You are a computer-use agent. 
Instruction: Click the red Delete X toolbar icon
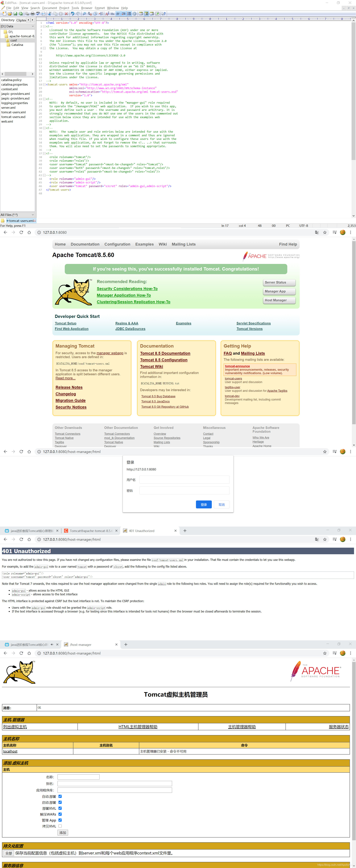click(x=66, y=14)
